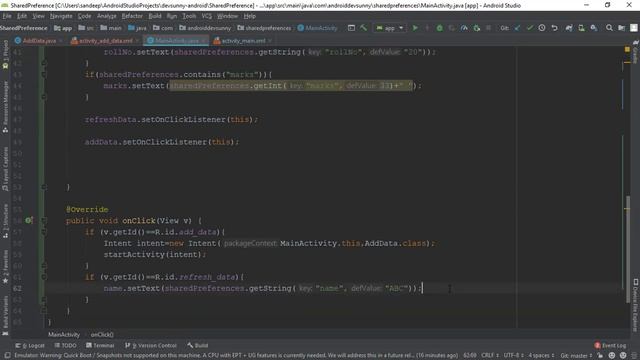The width and height of the screenshot is (640, 360).
Task: Close the activity_main.xml editor tab
Action: click(270, 41)
